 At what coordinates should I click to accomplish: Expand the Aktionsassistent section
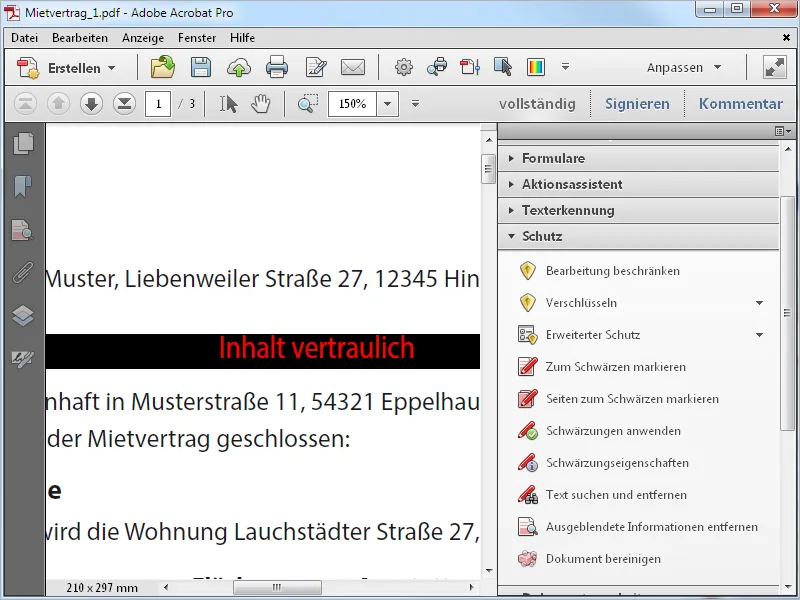638,184
